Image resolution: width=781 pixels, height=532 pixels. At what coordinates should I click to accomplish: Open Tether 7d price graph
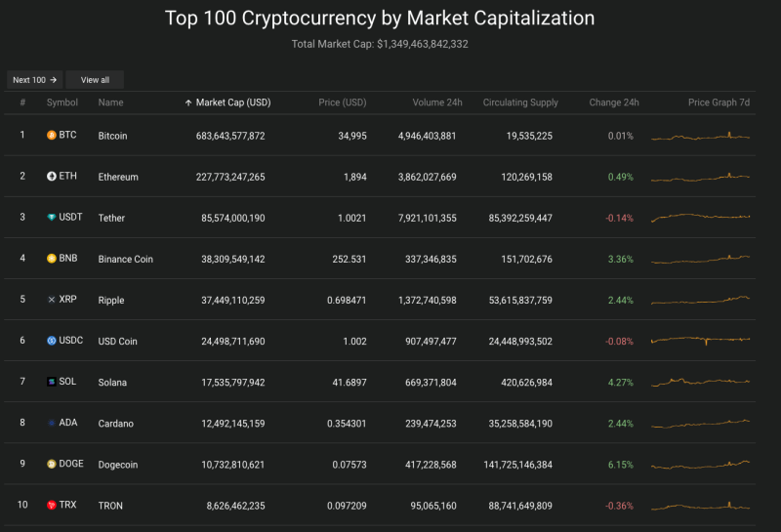click(x=700, y=217)
